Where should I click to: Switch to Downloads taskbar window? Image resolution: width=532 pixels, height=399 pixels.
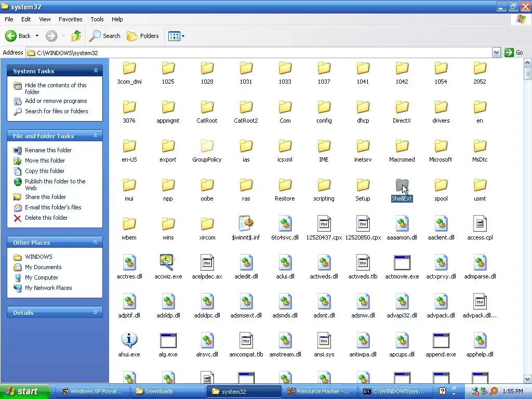tap(168, 391)
